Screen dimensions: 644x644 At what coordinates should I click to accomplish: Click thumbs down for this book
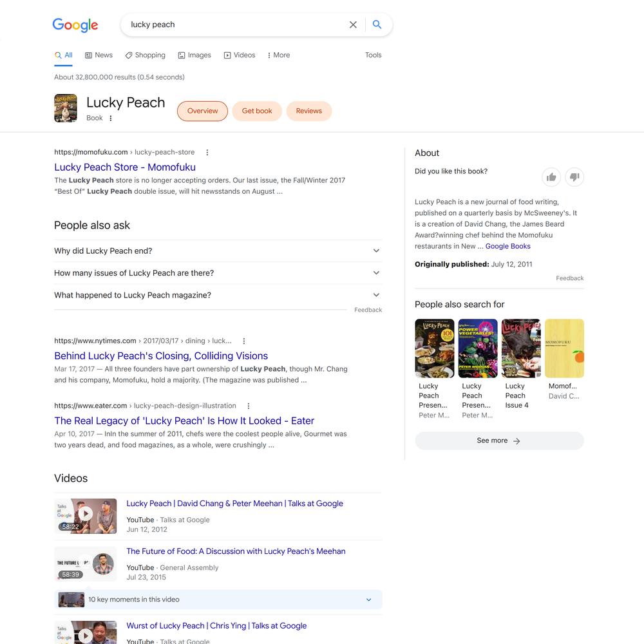pos(574,177)
